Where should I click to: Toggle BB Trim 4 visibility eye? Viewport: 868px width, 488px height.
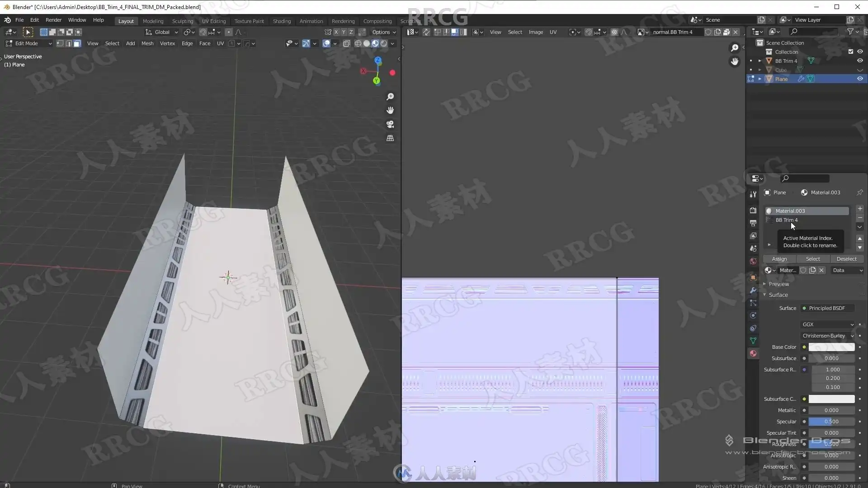click(x=860, y=61)
